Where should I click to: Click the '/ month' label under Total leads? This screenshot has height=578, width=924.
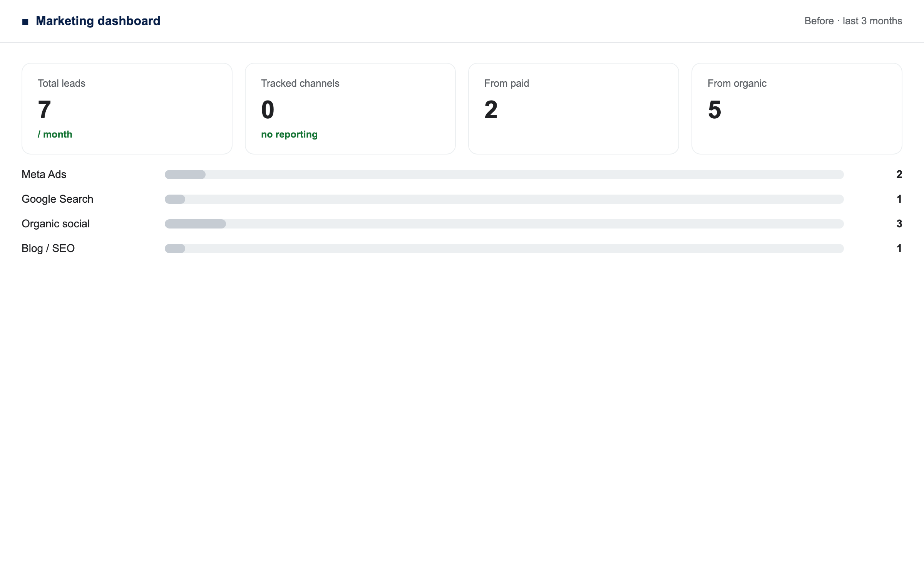click(55, 134)
